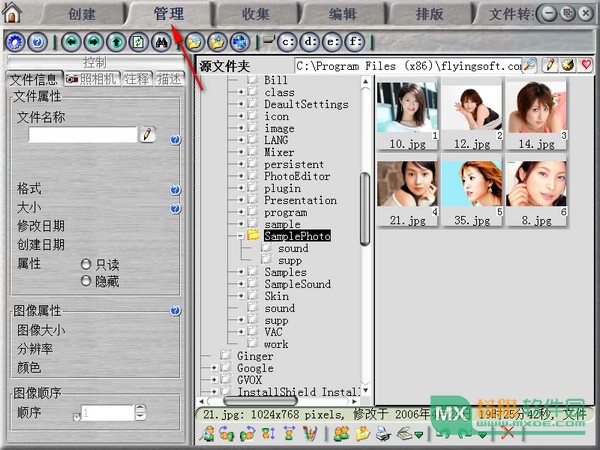Viewport: 600px width, 450px height.
Task: Expand the PhotoEditor folder tree node
Action: (x=241, y=176)
